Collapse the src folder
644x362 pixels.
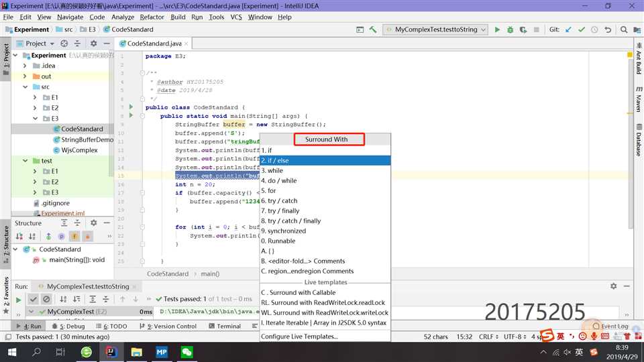click(25, 87)
